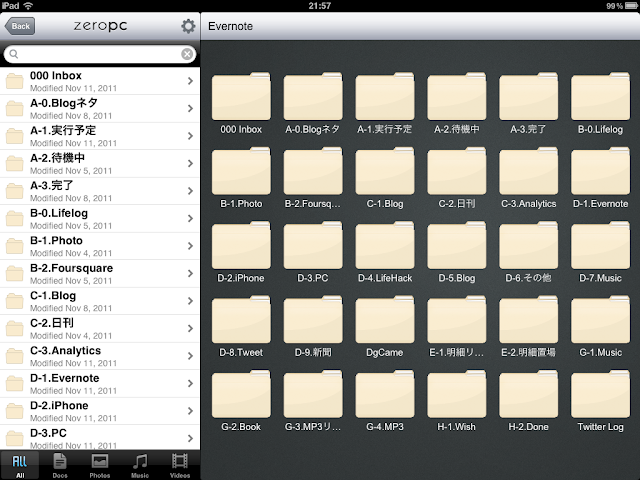Open the G-1.Music folder icon

(x=600, y=320)
